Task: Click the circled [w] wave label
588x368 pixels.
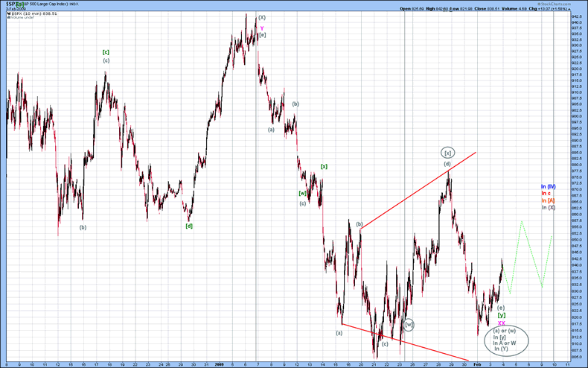Action: [x=409, y=325]
